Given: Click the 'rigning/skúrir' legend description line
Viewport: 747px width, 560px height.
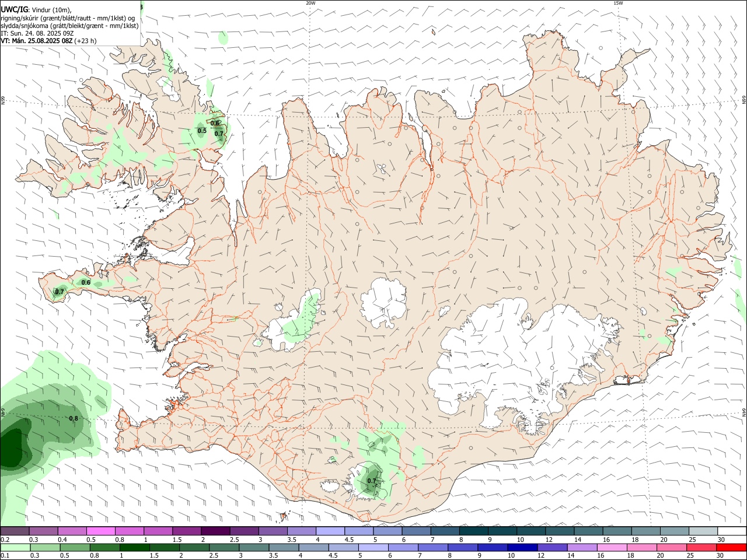Looking at the screenshot, I should [x=68, y=18].
